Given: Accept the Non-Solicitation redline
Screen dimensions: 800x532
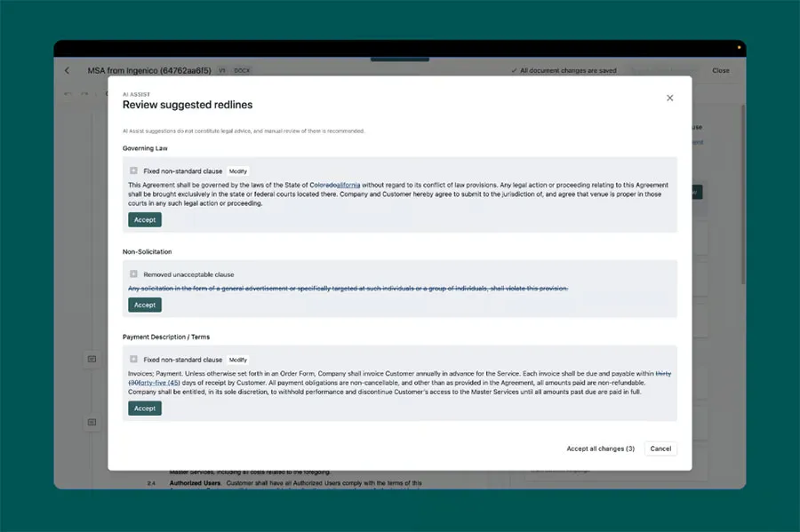Looking at the screenshot, I should tap(145, 305).
